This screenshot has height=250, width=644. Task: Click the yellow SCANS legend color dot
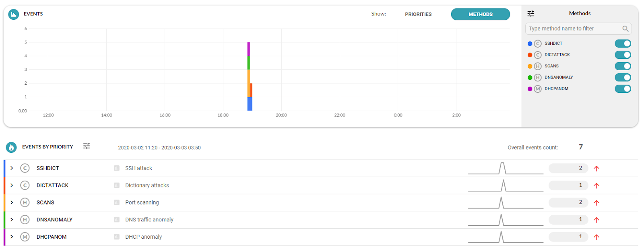(x=530, y=66)
